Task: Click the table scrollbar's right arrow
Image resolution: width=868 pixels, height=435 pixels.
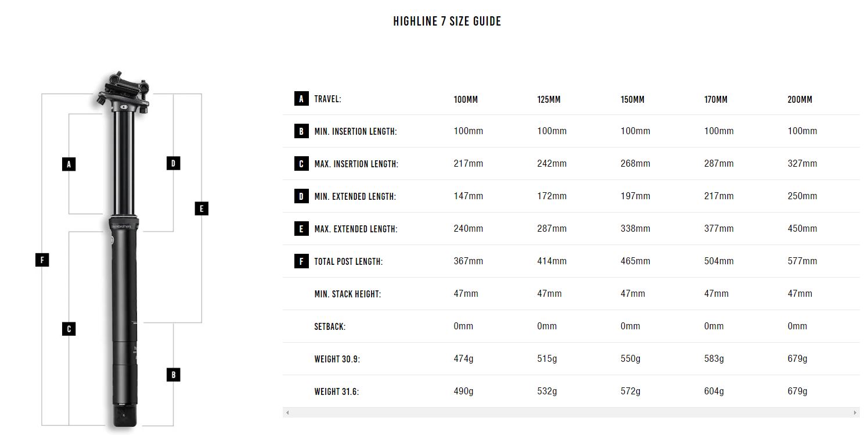Action: point(855,412)
